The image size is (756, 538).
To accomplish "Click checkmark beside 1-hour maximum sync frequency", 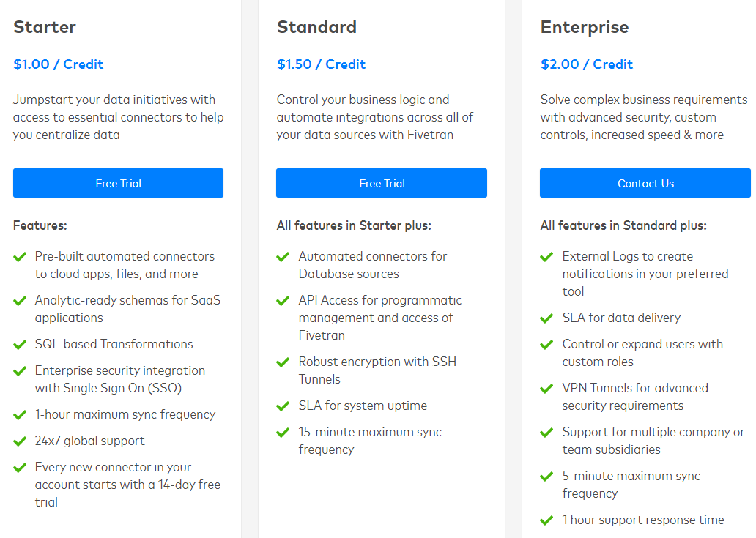I will click(x=21, y=415).
